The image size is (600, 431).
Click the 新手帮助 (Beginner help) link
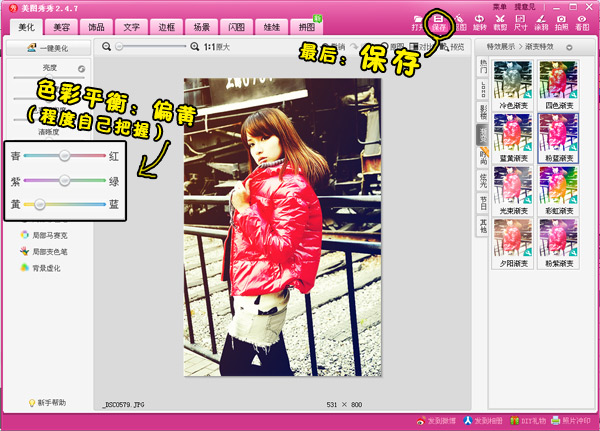[x=47, y=403]
